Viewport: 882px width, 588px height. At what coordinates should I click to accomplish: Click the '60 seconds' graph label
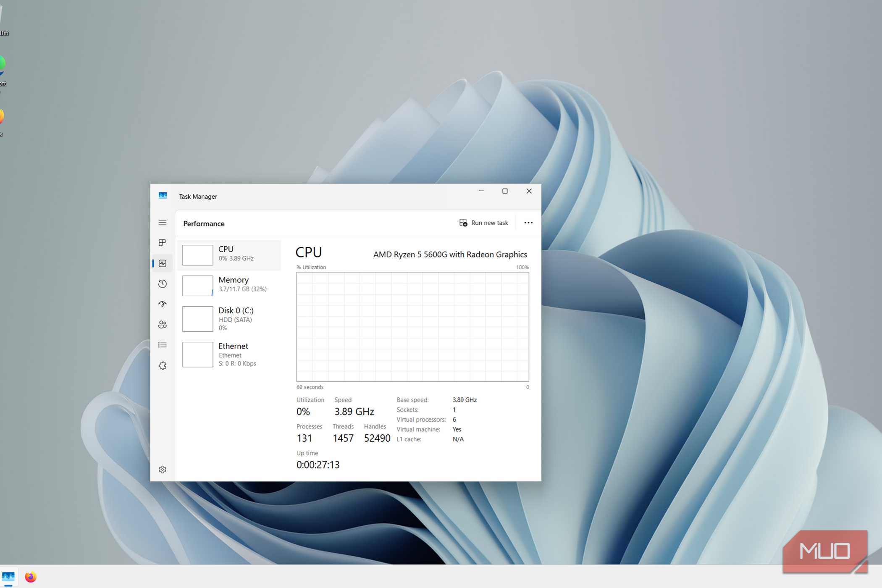click(310, 387)
